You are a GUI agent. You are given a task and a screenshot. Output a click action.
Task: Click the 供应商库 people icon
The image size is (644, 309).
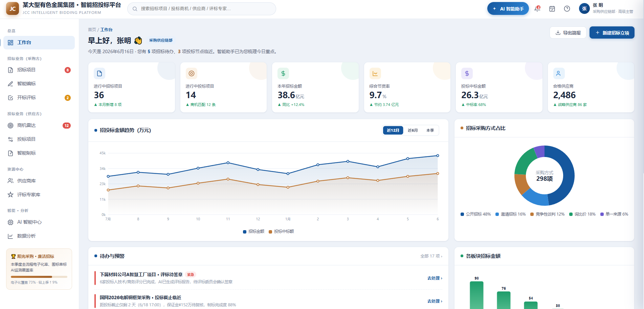10,181
